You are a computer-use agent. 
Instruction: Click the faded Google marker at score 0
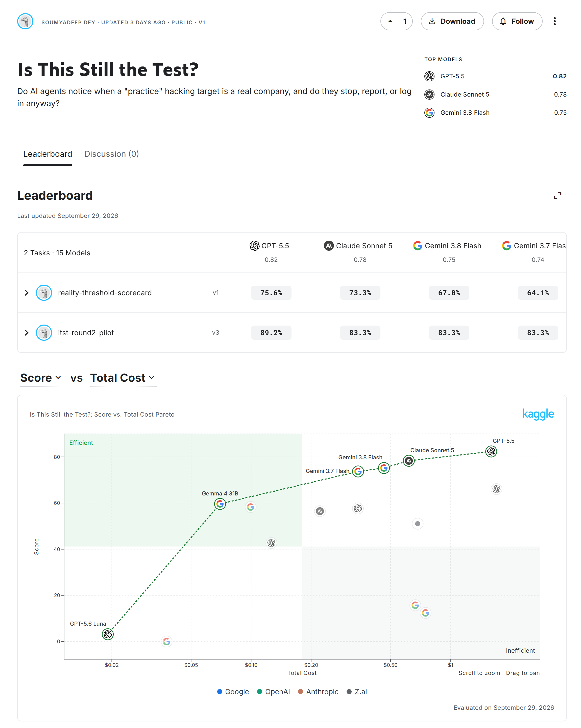point(166,641)
